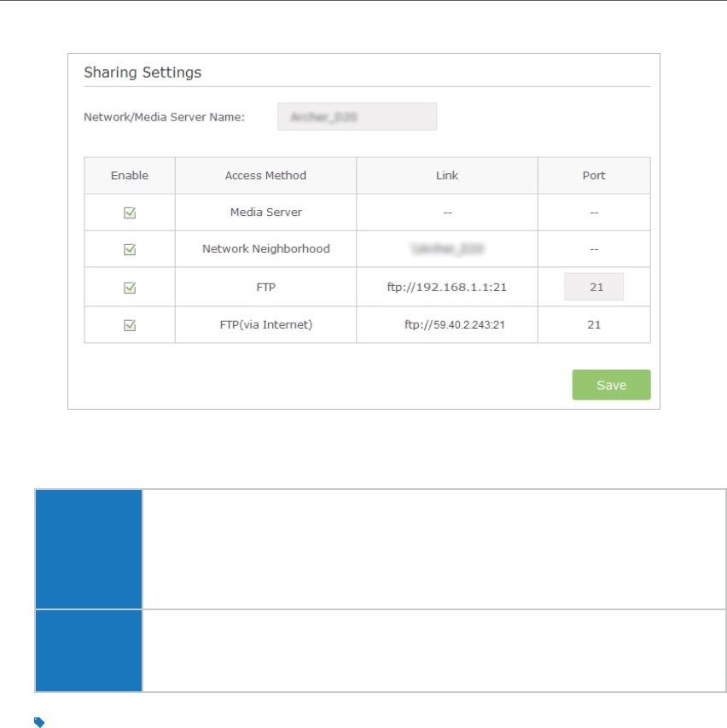
Task: Click the Media Server label
Action: 266,213
